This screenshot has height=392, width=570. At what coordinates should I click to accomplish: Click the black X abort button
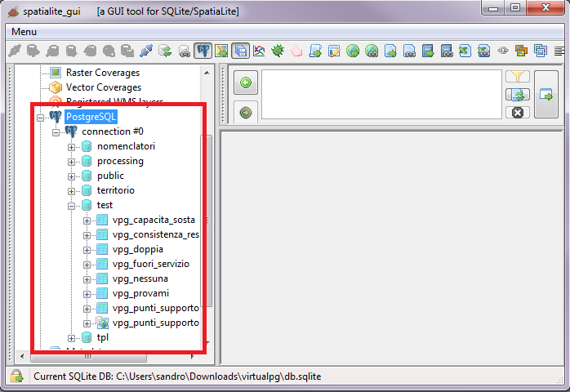click(x=517, y=113)
